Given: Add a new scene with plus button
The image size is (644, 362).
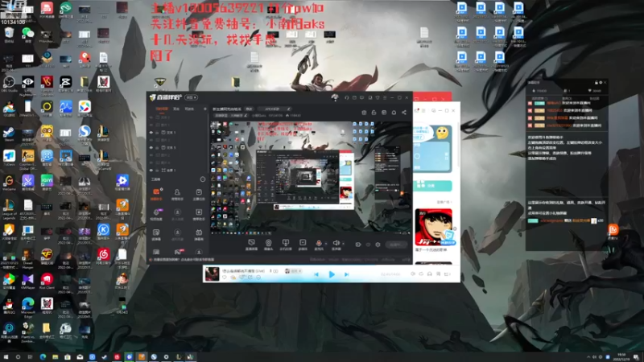Looking at the screenshot, I should click(x=205, y=109).
